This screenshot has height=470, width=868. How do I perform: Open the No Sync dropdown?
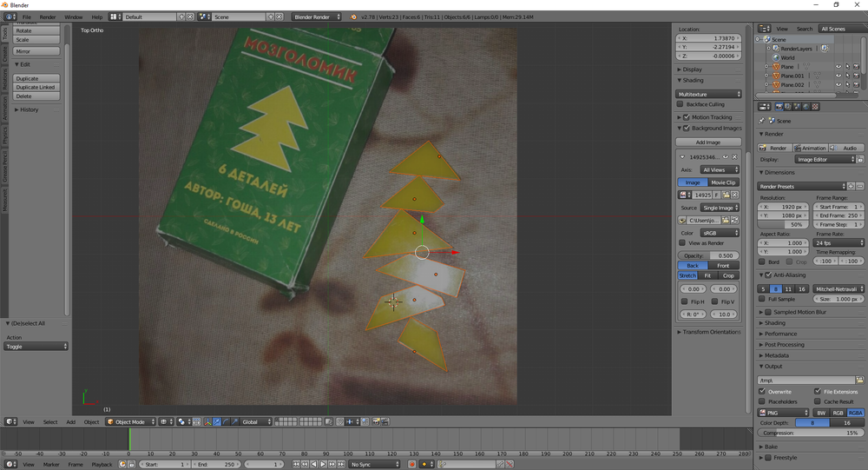pyautogui.click(x=374, y=465)
